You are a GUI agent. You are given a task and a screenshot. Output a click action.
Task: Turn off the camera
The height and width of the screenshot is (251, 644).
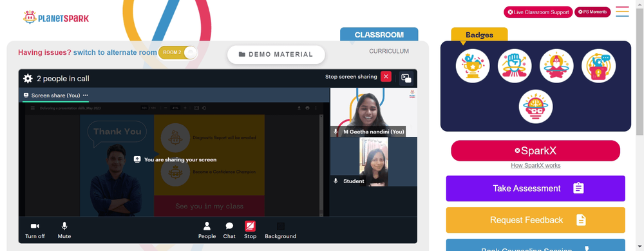35,230
